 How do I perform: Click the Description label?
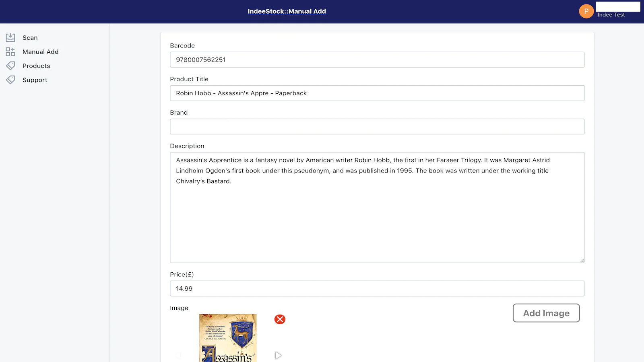point(187,146)
